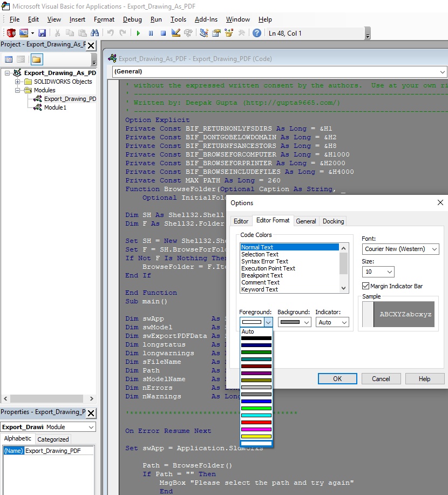Open the Debug menu
Screen dimensions: 448x495
tap(132, 19)
